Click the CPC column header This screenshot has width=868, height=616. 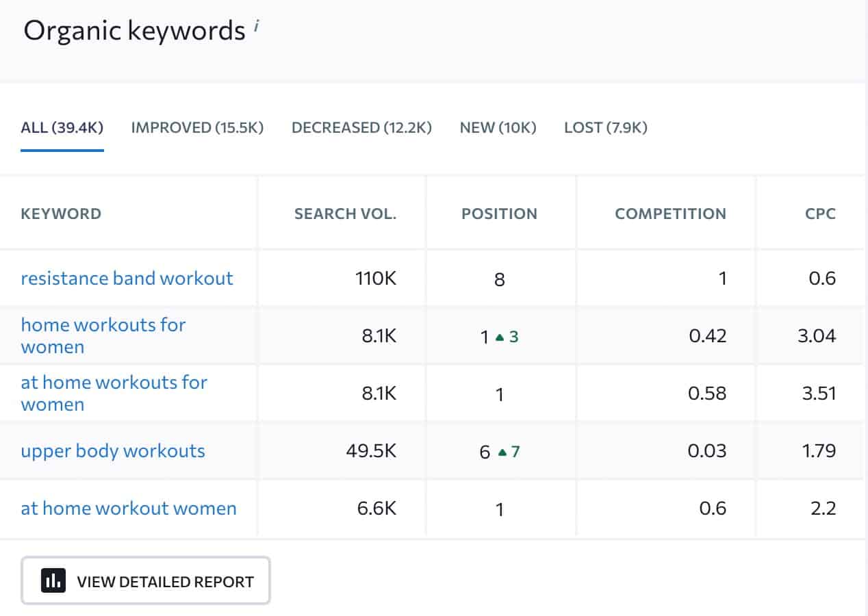pyautogui.click(x=821, y=213)
